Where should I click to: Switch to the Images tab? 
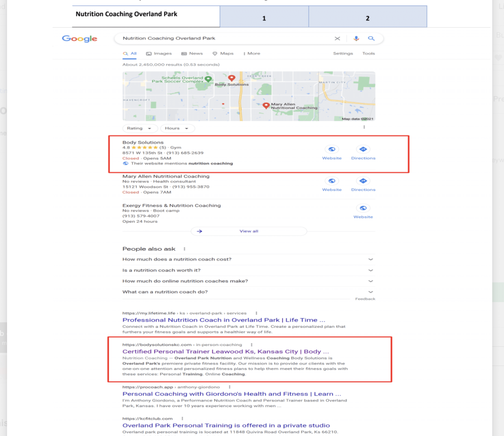point(159,54)
